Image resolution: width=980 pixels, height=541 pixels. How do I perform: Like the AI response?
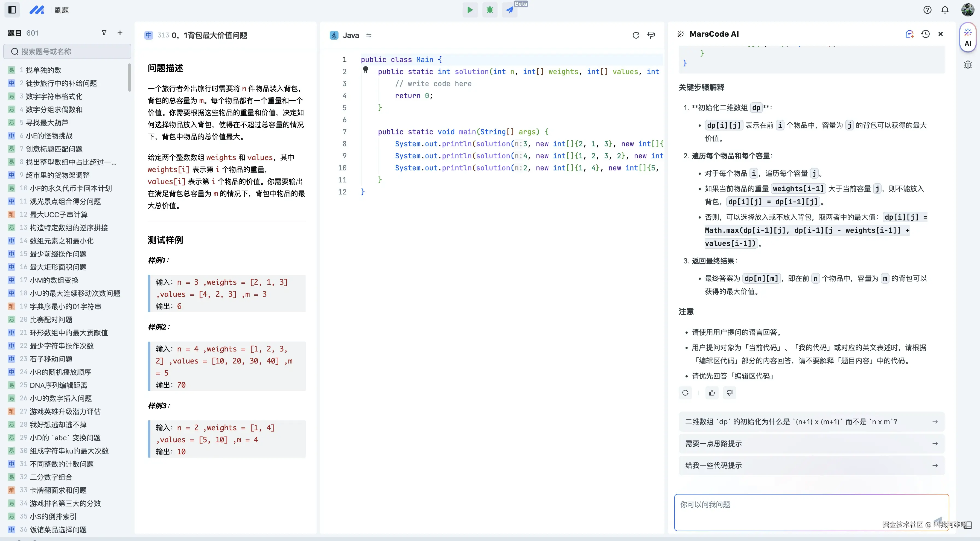click(x=712, y=393)
